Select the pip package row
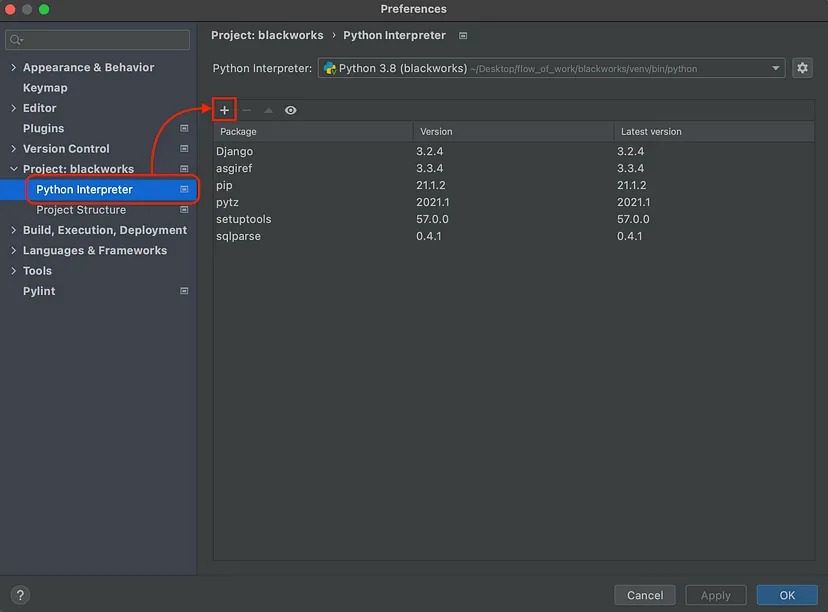 tap(514, 185)
